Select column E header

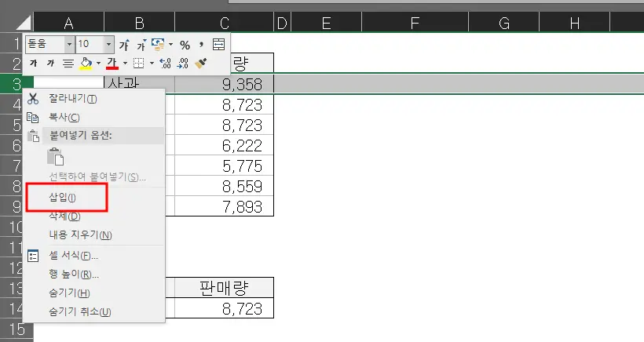click(327, 23)
